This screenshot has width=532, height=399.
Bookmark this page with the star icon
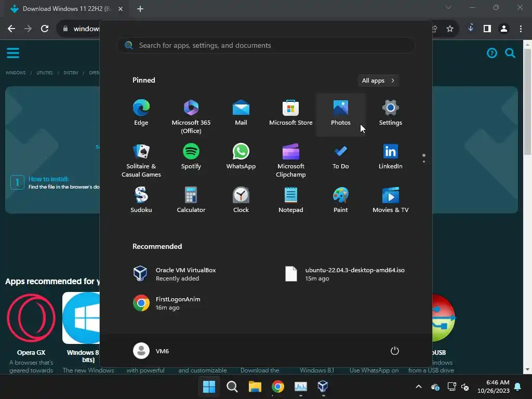450,29
